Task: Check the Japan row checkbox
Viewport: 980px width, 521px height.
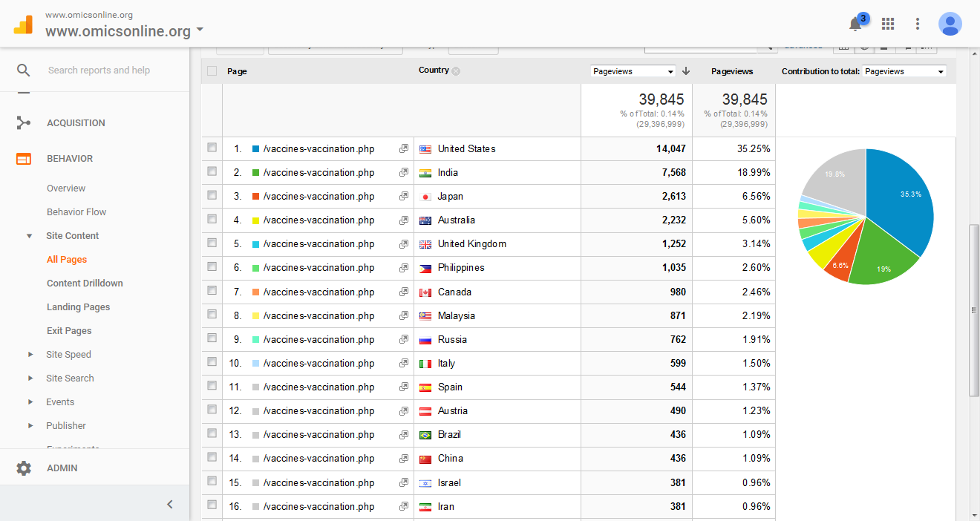Action: click(x=212, y=195)
